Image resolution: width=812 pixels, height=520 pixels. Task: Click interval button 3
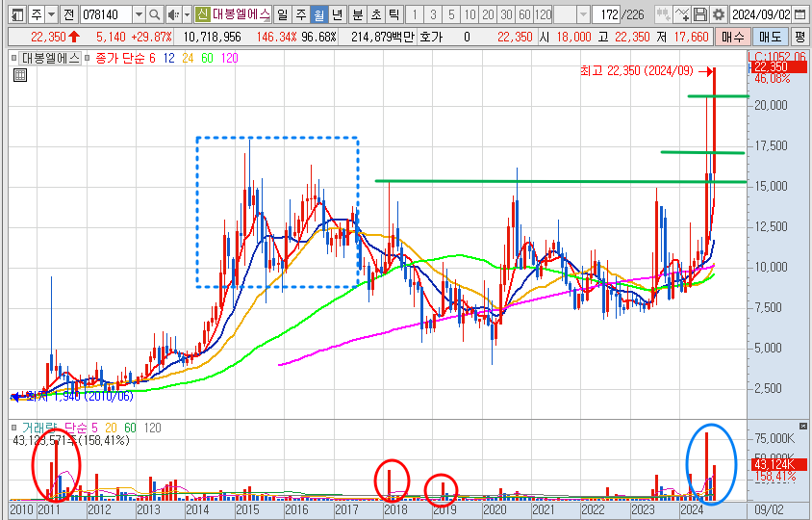click(434, 14)
